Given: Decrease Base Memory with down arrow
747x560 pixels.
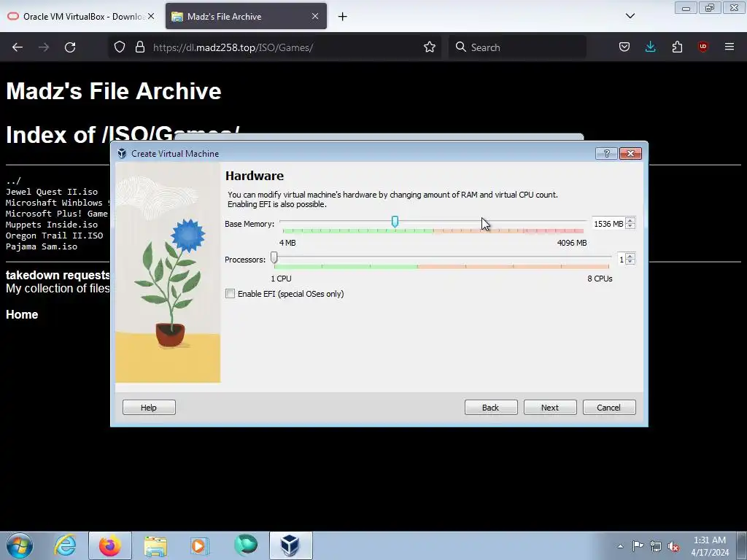Looking at the screenshot, I should point(630,226).
